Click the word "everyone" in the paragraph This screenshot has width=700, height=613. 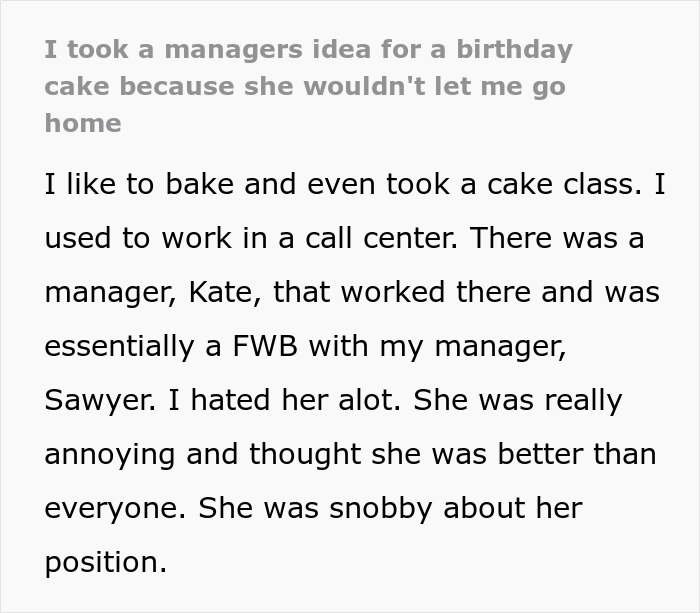[x=111, y=508]
